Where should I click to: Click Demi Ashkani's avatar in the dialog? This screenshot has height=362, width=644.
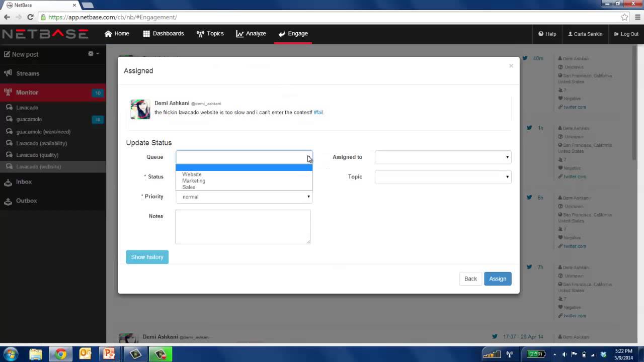(140, 109)
